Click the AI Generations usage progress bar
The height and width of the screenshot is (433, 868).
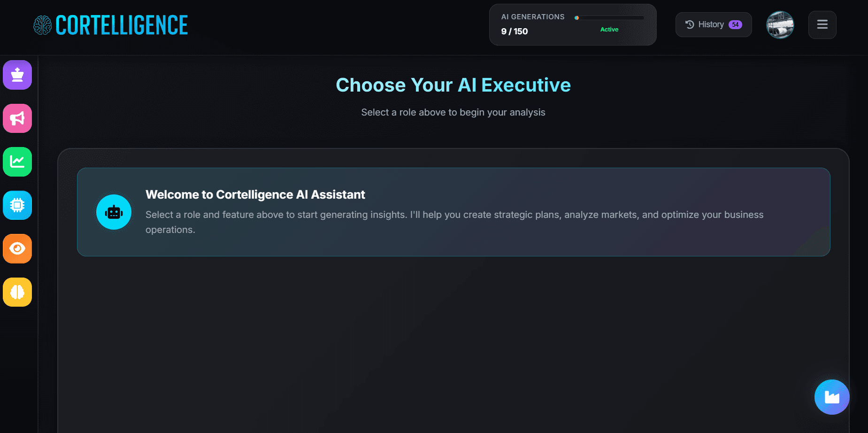609,18
